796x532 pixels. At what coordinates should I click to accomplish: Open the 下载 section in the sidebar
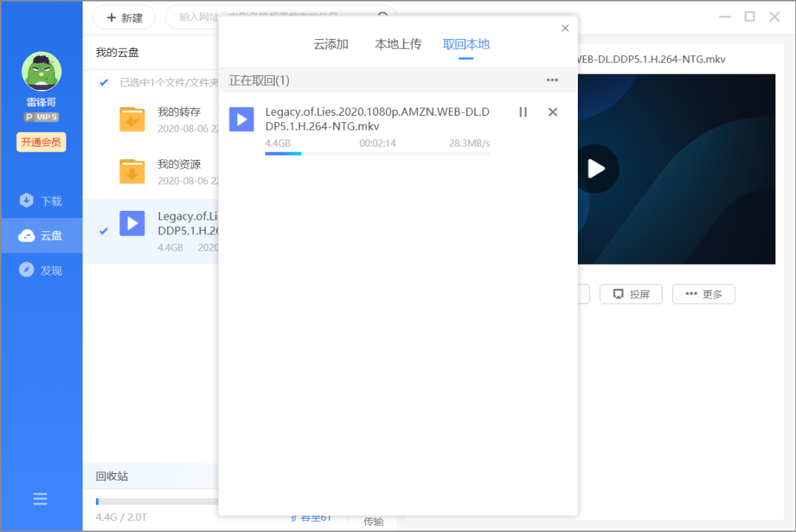pyautogui.click(x=41, y=200)
